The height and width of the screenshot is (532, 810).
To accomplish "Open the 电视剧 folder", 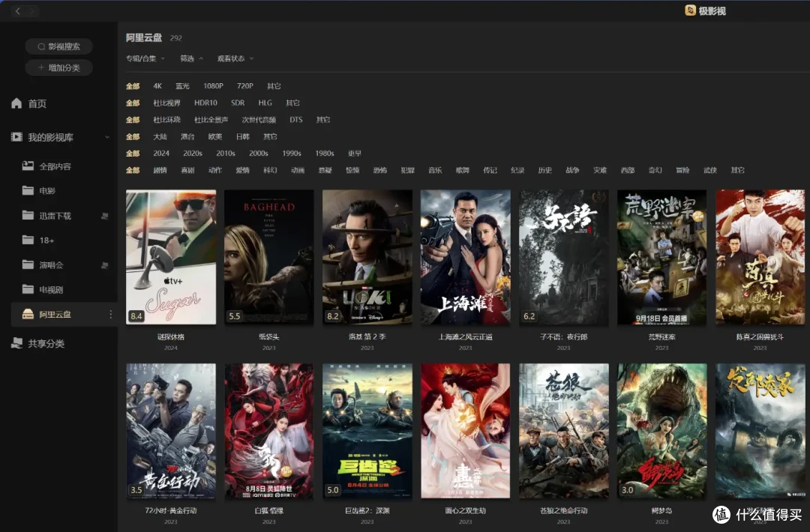I will (42, 289).
